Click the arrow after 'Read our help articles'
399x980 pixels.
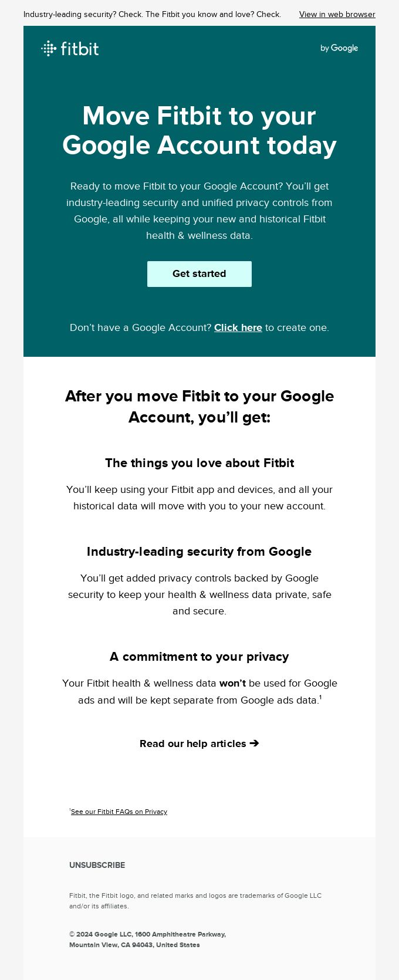click(x=254, y=744)
